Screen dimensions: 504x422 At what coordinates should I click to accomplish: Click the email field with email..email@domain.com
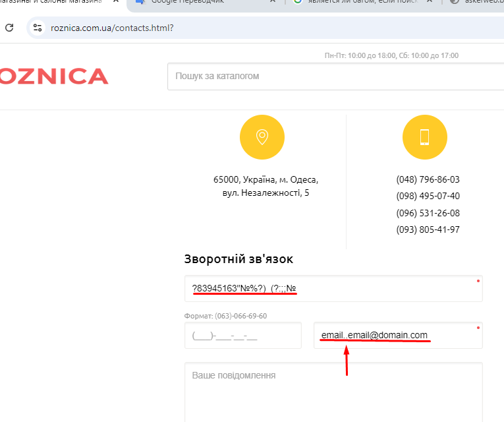click(x=398, y=336)
